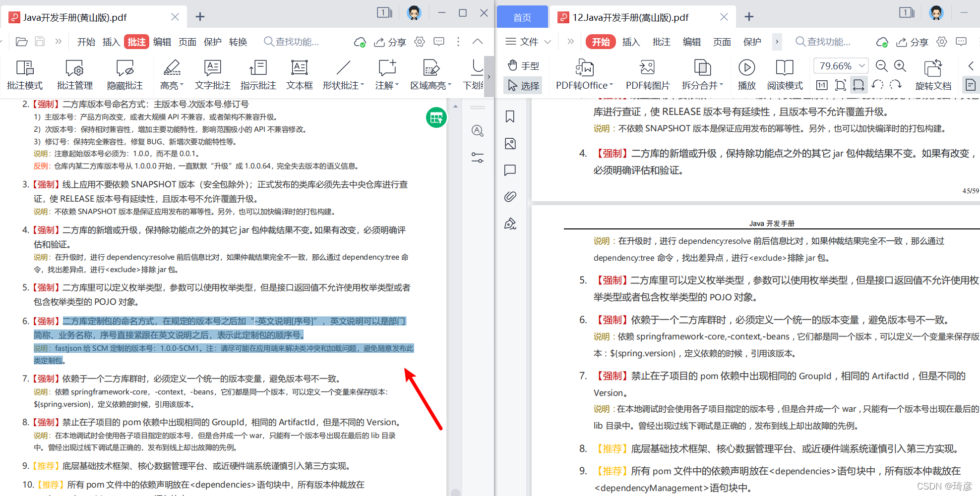Screen dimensions: 980x496
Task: Open the find icon in left window side panel
Action: click(x=477, y=131)
